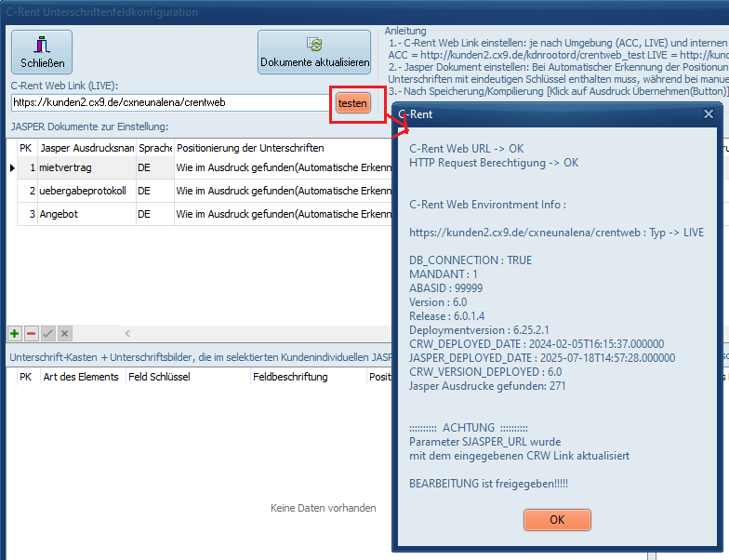
Task: Click Positionierung der Unterschriften column header
Action: pos(279,148)
